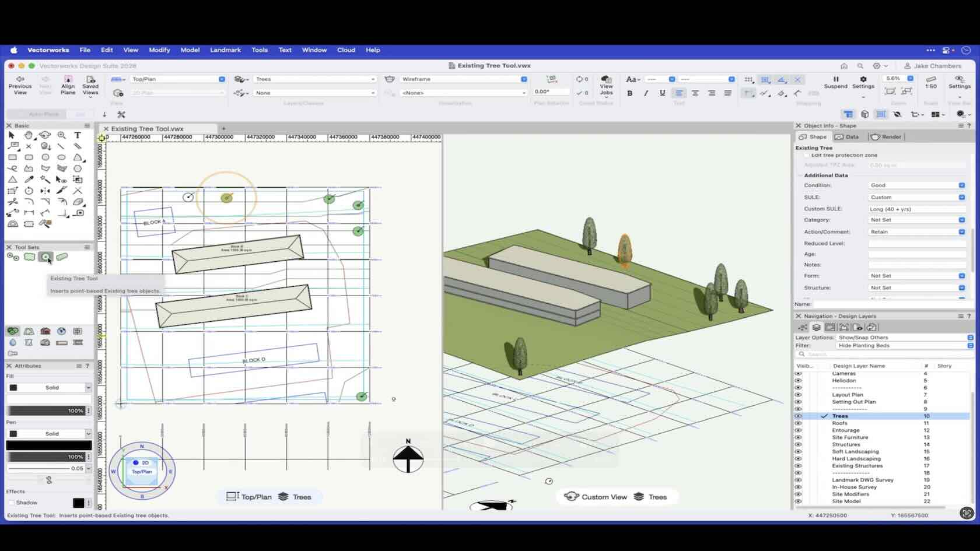Screen dimensions: 980x551
Task: Open the Trees active layer dropdown
Action: 315,79
